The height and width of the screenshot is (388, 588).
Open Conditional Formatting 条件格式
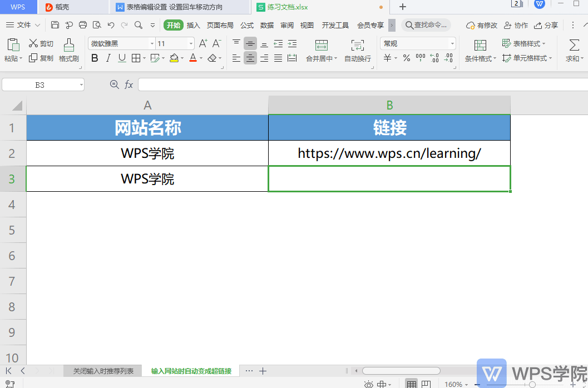click(481, 50)
